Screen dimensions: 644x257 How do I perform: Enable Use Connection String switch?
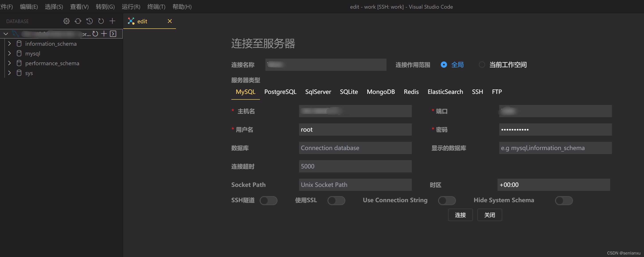pos(447,200)
